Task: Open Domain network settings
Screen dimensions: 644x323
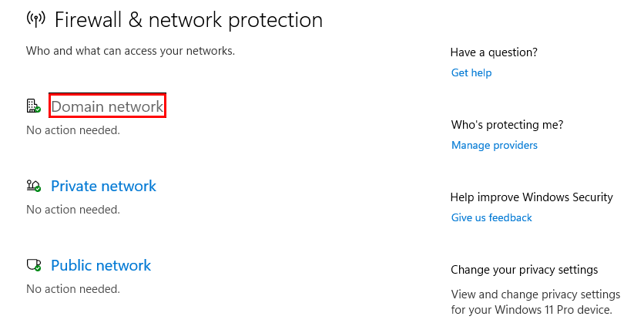Action: (107, 106)
